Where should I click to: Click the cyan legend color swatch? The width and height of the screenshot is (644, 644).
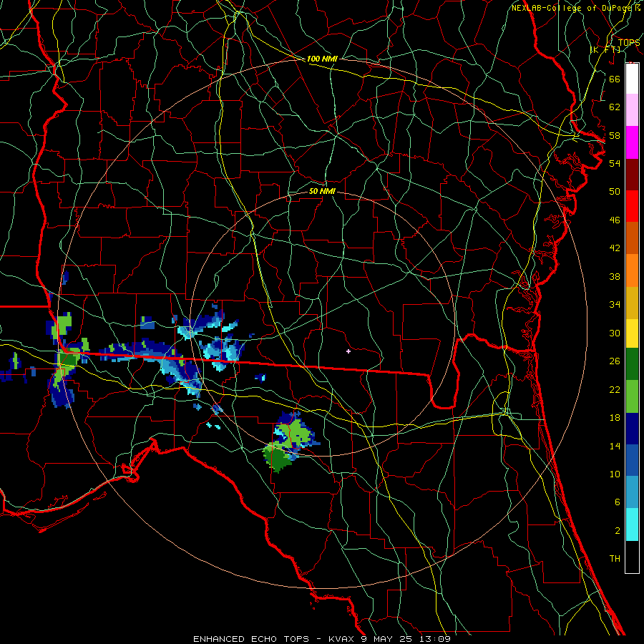[x=632, y=525]
